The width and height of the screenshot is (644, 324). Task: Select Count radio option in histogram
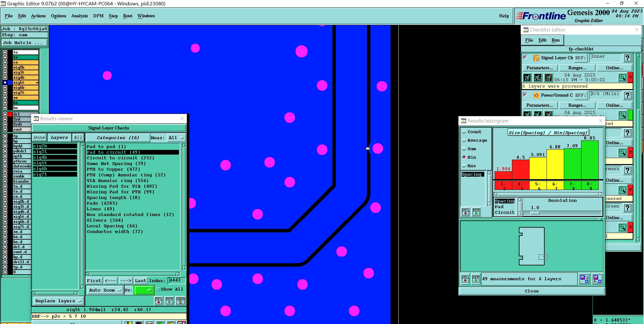pyautogui.click(x=464, y=132)
